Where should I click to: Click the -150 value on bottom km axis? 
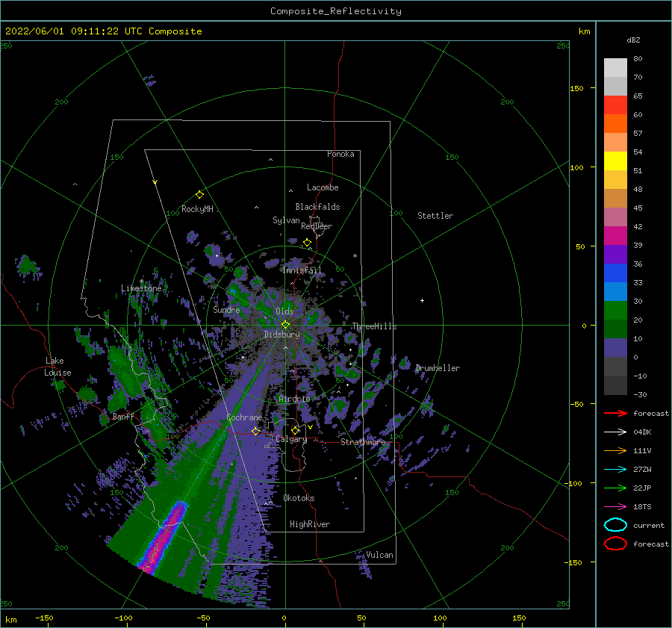click(x=44, y=618)
